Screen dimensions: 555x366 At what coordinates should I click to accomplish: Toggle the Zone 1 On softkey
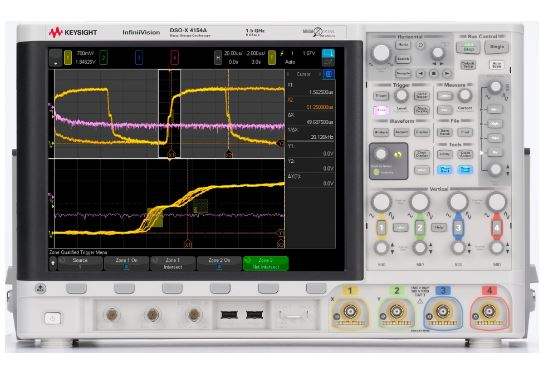click(126, 264)
